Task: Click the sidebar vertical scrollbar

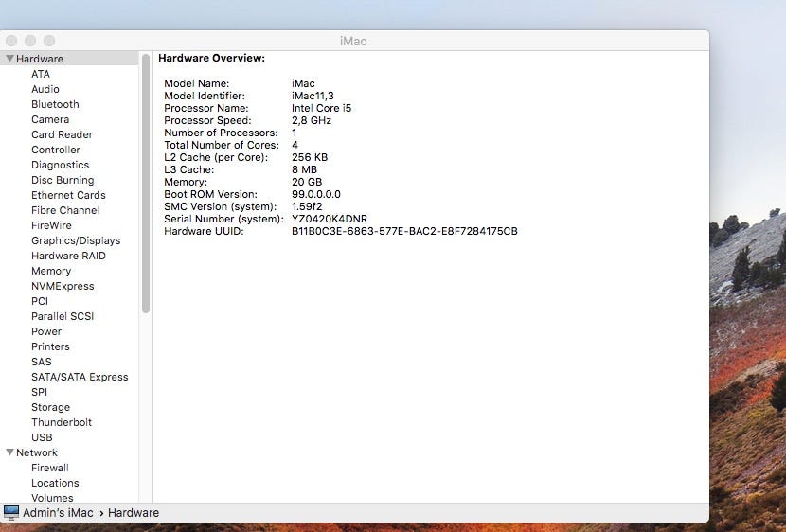Action: tap(146, 184)
